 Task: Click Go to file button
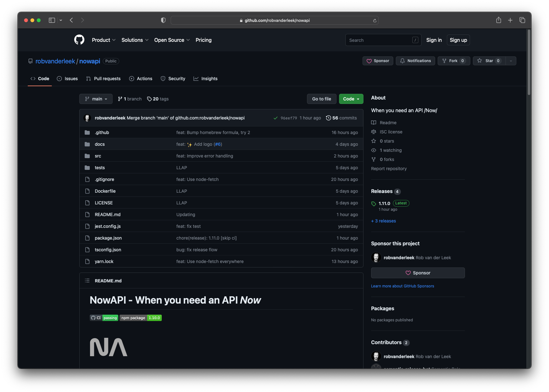[x=322, y=99]
